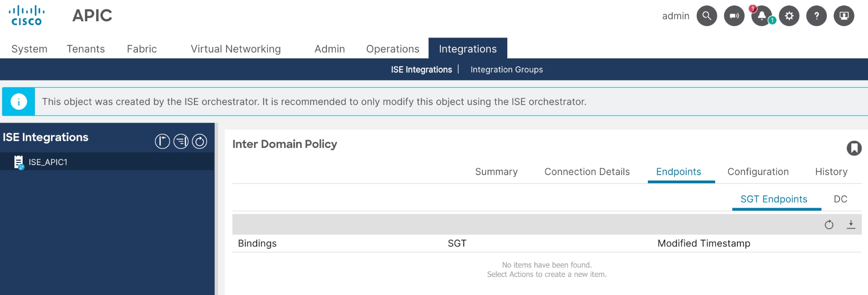Image resolution: width=868 pixels, height=295 pixels.
Task: Click the middle list icon in ISE Integrations
Action: [181, 142]
